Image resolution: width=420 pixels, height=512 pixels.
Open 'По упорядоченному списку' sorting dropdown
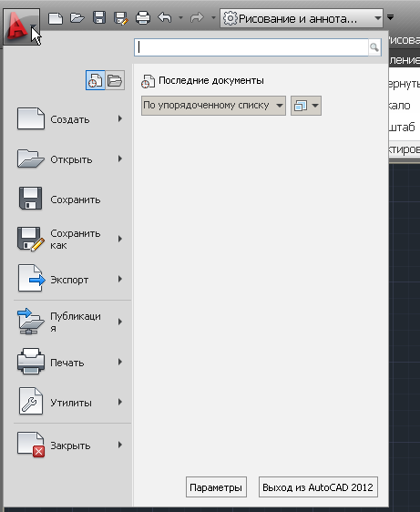click(213, 106)
